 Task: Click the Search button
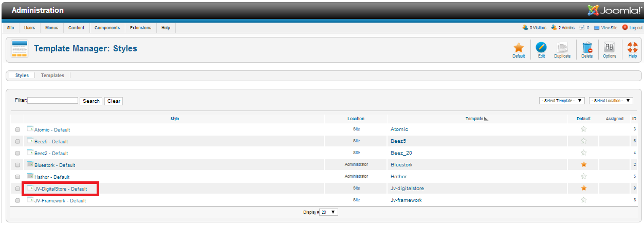tap(91, 101)
